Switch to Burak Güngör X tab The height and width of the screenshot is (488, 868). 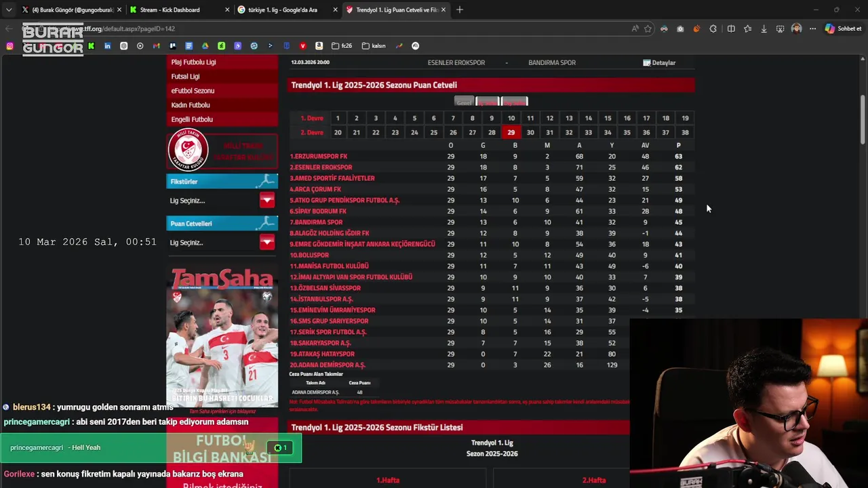(71, 9)
